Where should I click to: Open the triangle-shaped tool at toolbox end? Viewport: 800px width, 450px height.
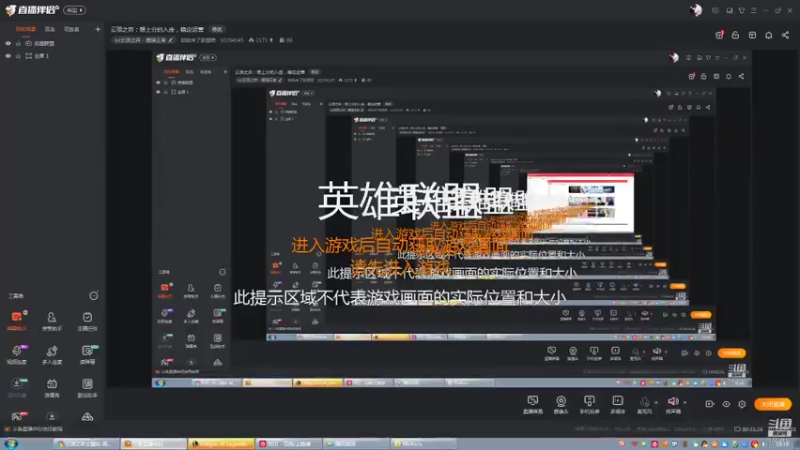[87, 417]
